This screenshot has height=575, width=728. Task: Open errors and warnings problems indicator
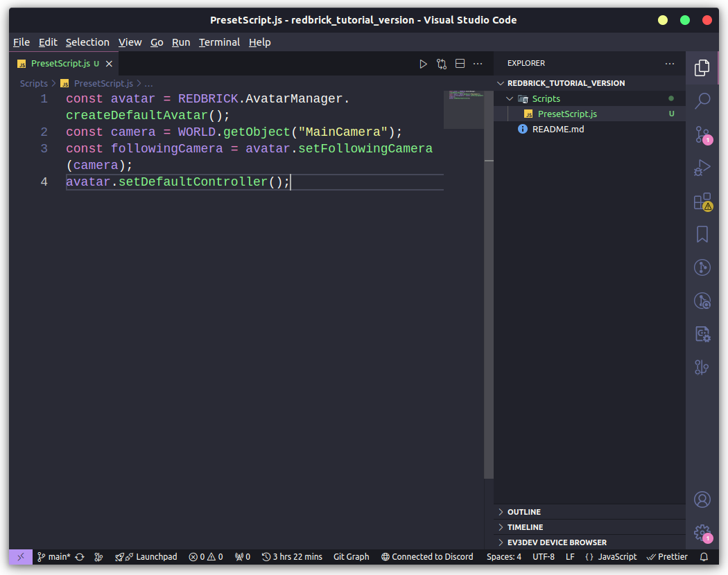tap(206, 556)
